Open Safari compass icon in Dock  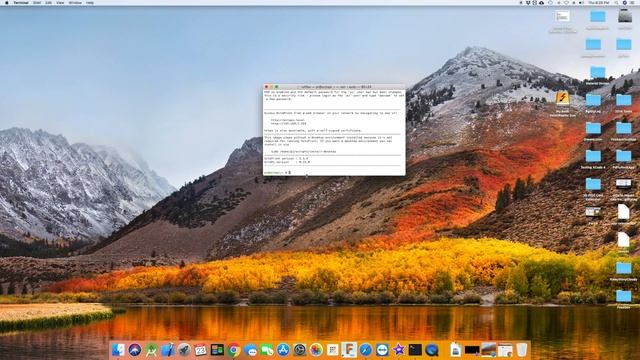tap(366, 350)
